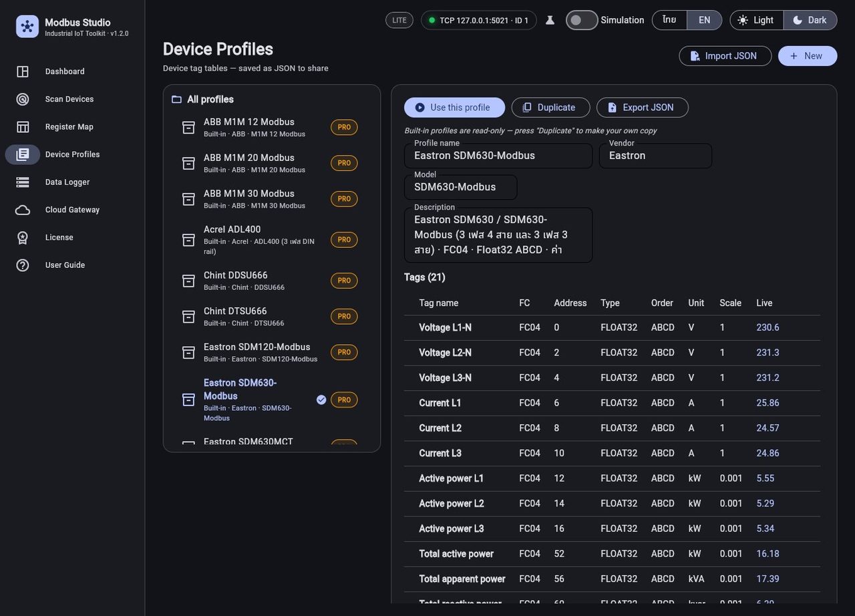Click PRO badge on Eastron SDM120-Modbus
Screen dimensions: 855x616
[344, 352]
